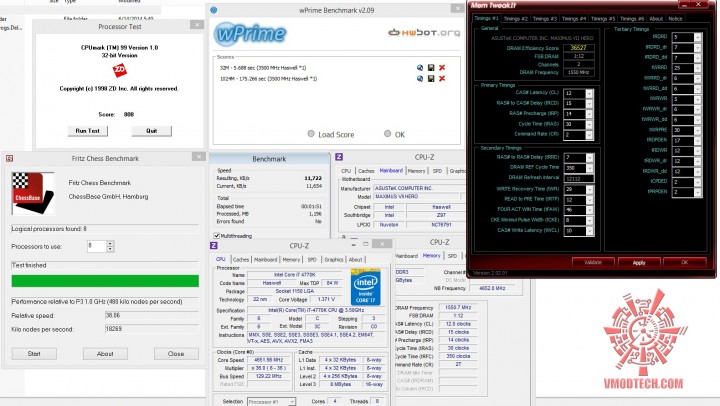Click the Intel Core i7 logo badge
720x406 pixels.
coord(366,287)
